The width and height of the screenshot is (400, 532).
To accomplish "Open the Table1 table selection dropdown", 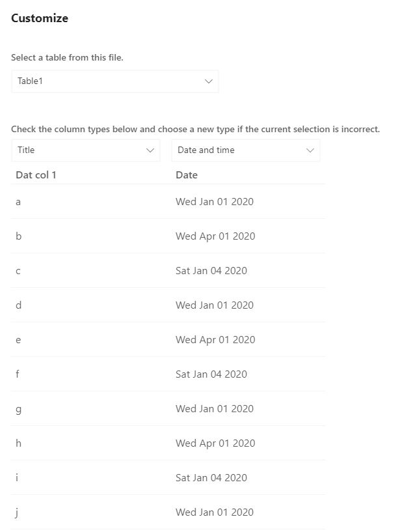I will pos(115,81).
